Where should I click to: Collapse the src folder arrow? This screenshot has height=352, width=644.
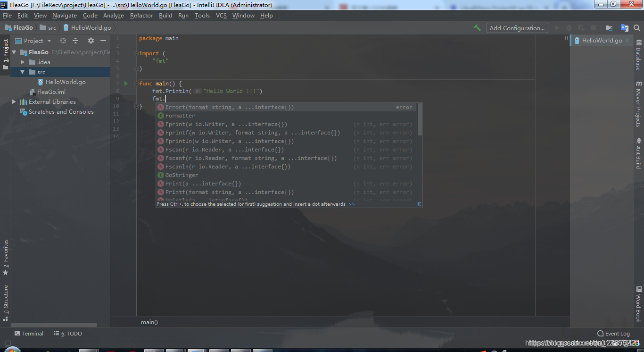point(22,72)
